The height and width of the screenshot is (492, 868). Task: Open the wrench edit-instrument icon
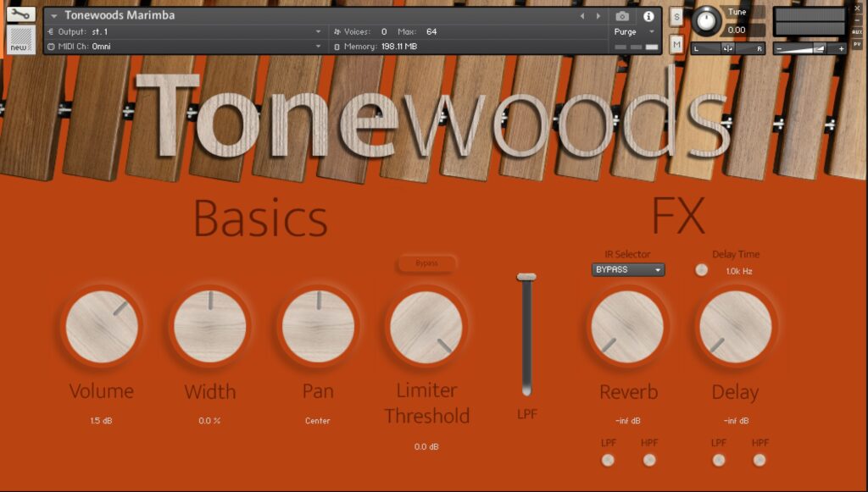tap(20, 14)
